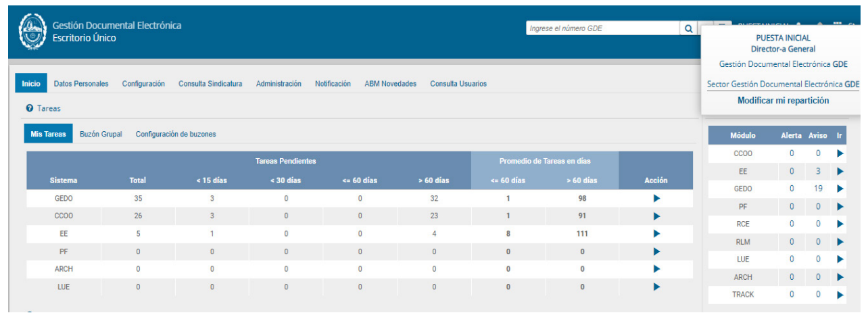Click Sector Gestión Documental Electrónica GDE link
868x315 pixels.
click(x=783, y=84)
